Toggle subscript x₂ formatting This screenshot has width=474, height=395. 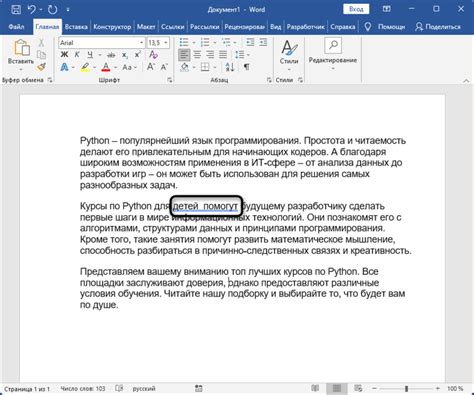(124, 55)
